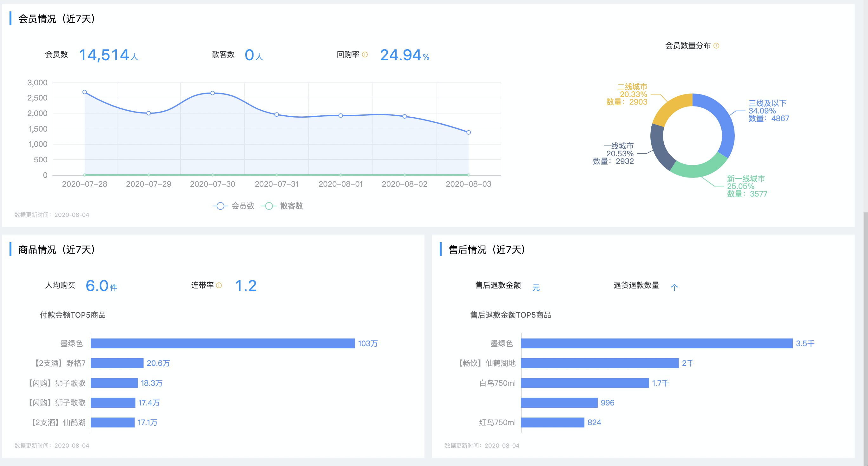Click the 白鸟750ml 1.7千 refund bar
868x466 pixels.
pos(585,383)
